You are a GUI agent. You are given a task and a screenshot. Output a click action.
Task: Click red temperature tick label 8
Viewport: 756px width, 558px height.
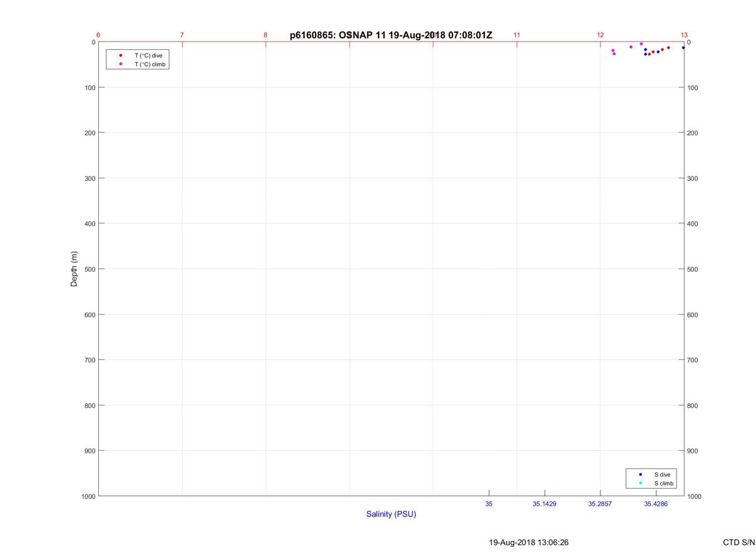[x=265, y=35]
